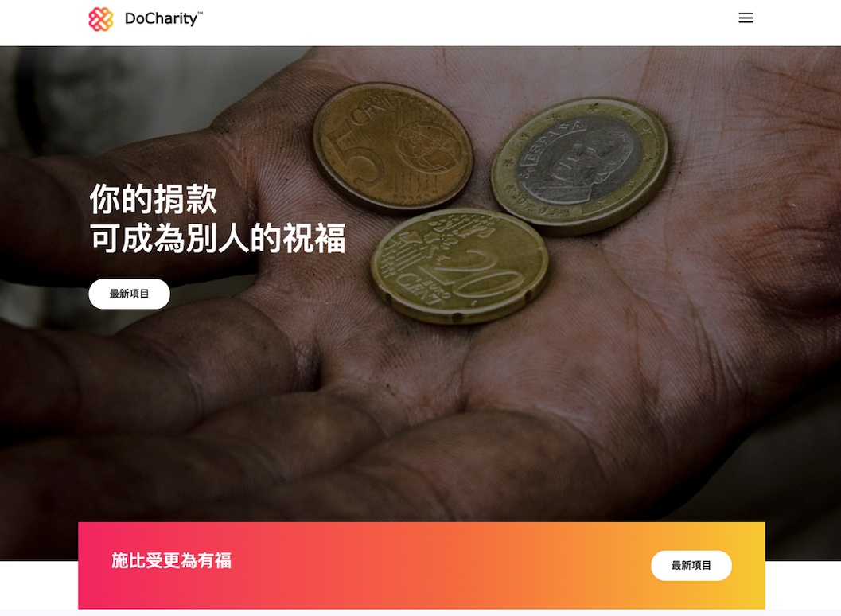Click the 5 cent coin in photo
841x616 pixels.
392,146
